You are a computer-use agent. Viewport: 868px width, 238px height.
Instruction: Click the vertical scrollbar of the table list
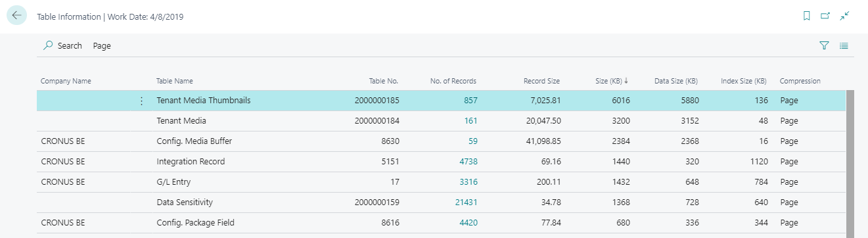coord(850,163)
